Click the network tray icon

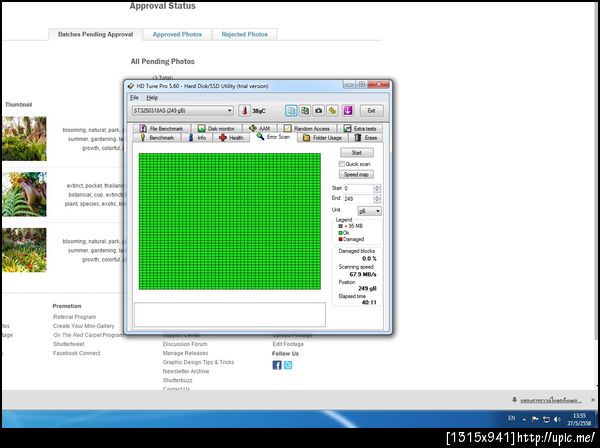[x=546, y=420]
